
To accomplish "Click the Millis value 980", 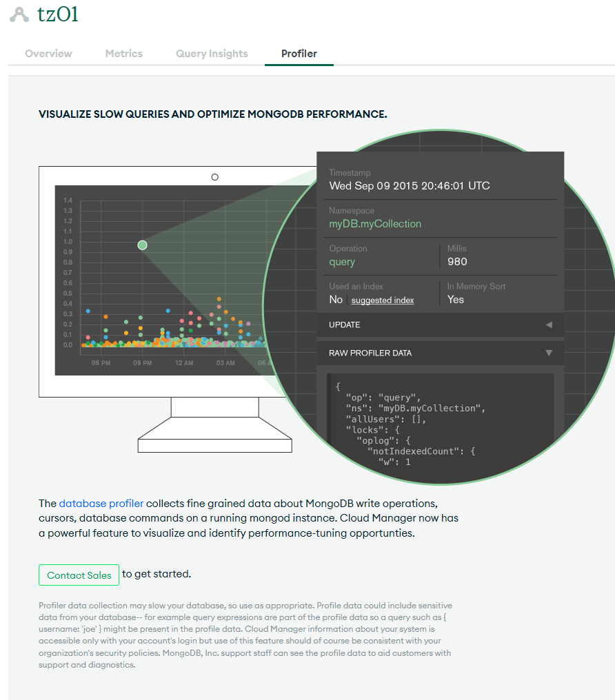I will point(457,262).
